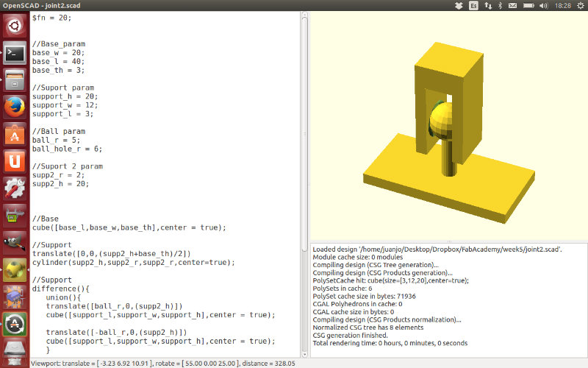The height and width of the screenshot is (368, 588).
Task: Open the Ubuntu Dash home button
Action: pyautogui.click(x=15, y=26)
